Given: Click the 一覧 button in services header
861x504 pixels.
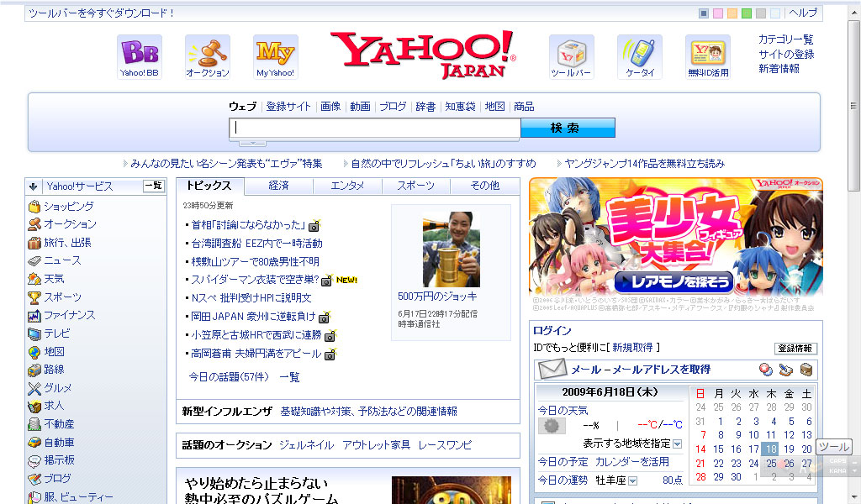Looking at the screenshot, I should tap(154, 186).
